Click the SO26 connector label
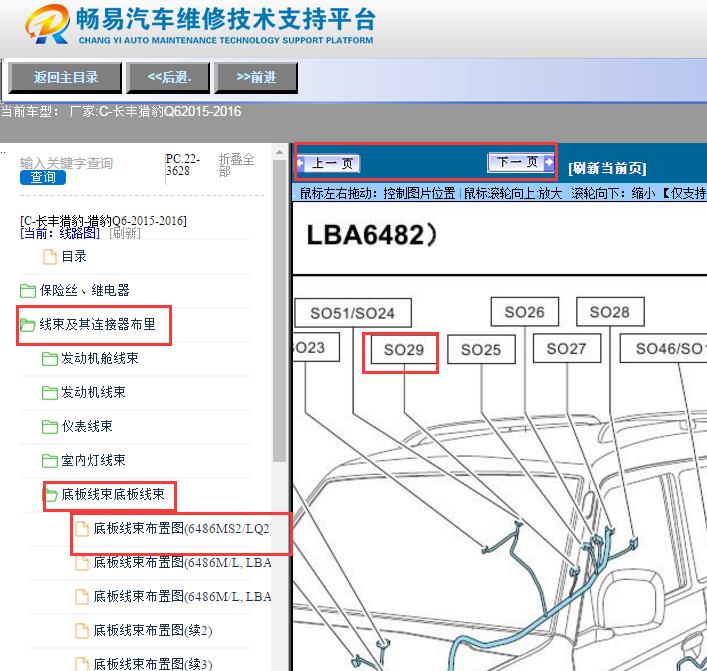 tap(524, 312)
